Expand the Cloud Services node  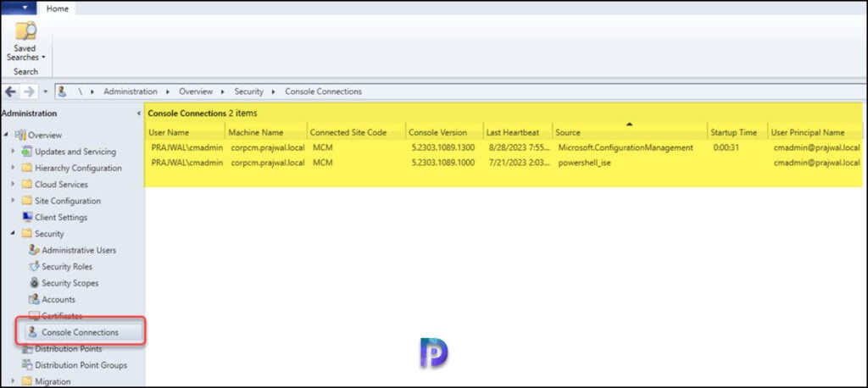pyautogui.click(x=13, y=185)
